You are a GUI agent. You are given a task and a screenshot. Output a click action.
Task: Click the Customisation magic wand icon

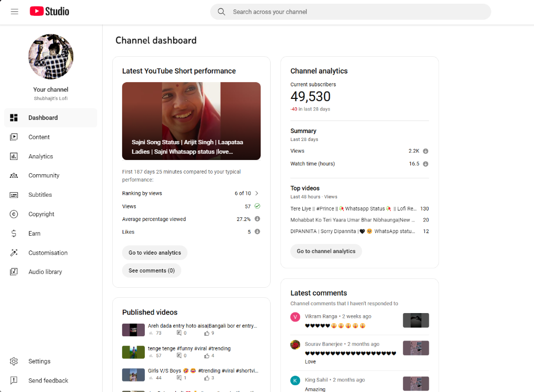(x=14, y=253)
